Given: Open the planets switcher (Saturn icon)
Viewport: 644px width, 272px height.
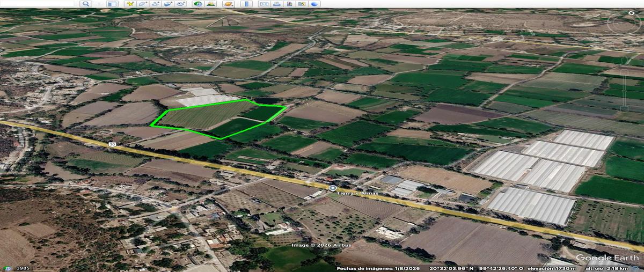Looking at the screenshot, I should tap(229, 3).
